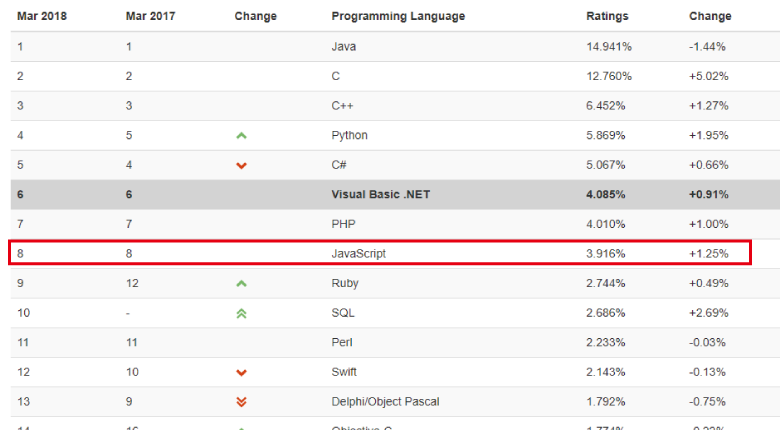Select the Python language name
Image resolution: width=780 pixels, height=430 pixels.
click(349, 135)
